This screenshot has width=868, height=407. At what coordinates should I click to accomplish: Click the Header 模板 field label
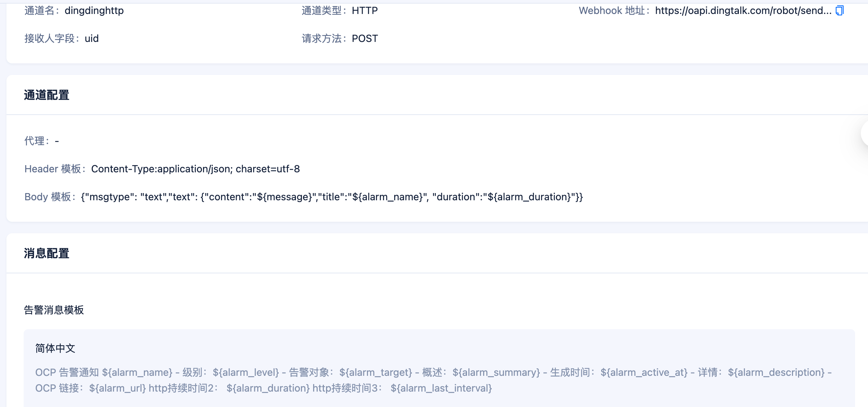pyautogui.click(x=55, y=169)
